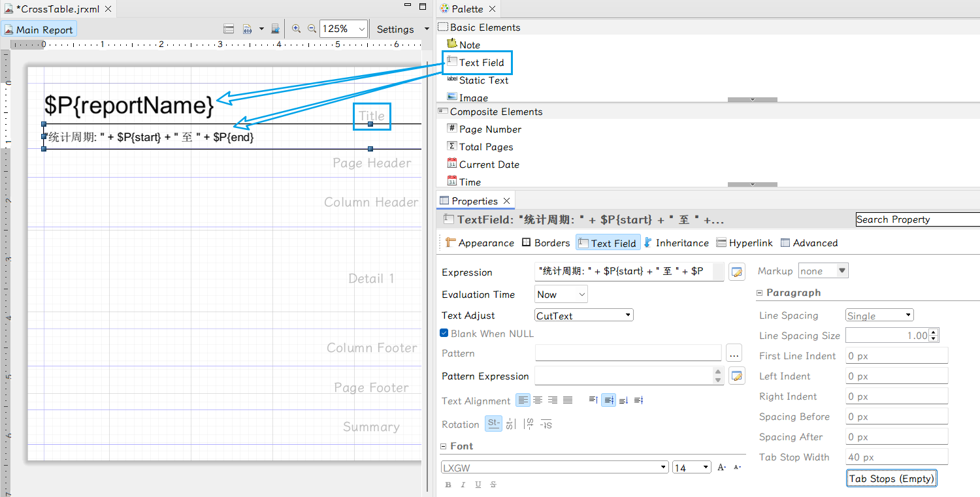Viewport: 980px width, 497px height.
Task: Align text center horizontally
Action: tap(538, 400)
